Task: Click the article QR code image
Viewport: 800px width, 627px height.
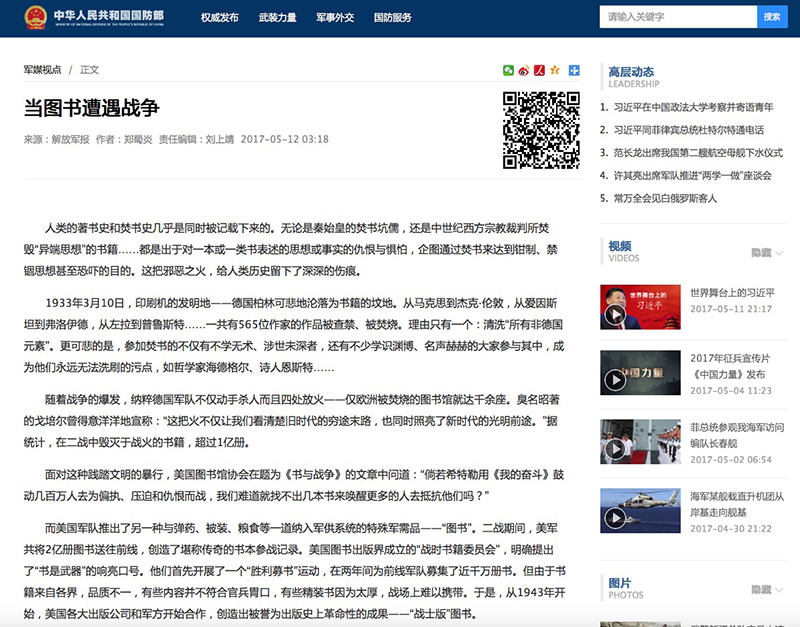Action: click(x=540, y=130)
